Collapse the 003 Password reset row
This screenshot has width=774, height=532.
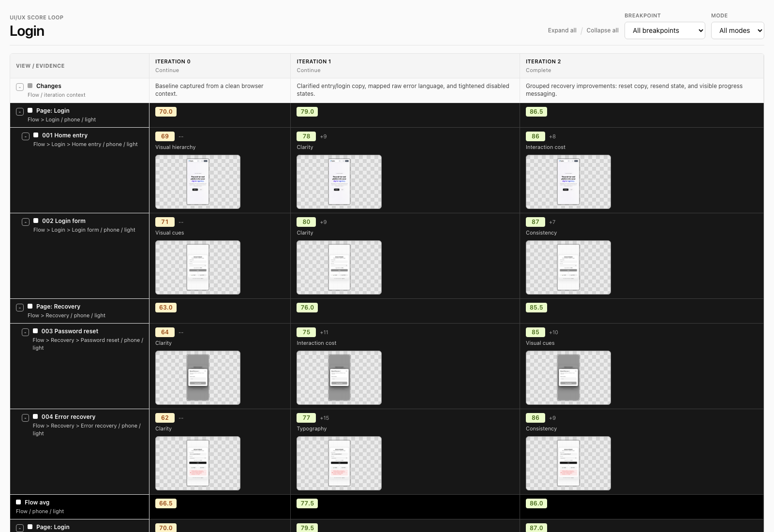[25, 332]
